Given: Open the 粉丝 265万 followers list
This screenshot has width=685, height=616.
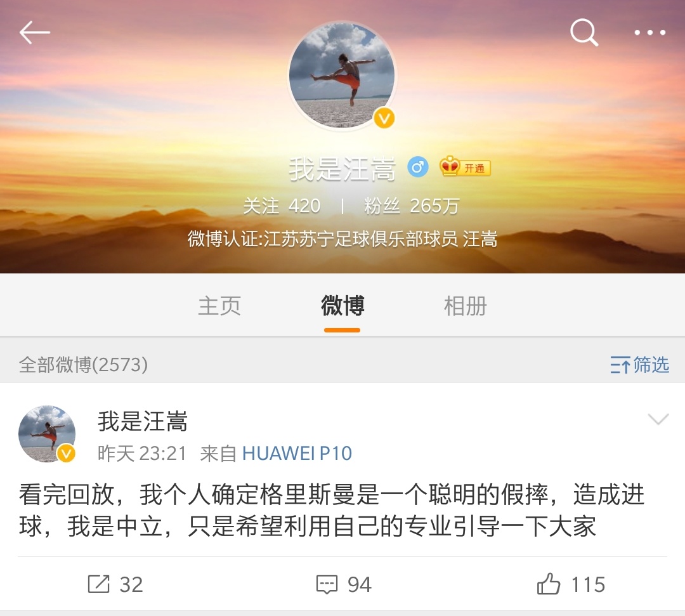Looking at the screenshot, I should (412, 206).
